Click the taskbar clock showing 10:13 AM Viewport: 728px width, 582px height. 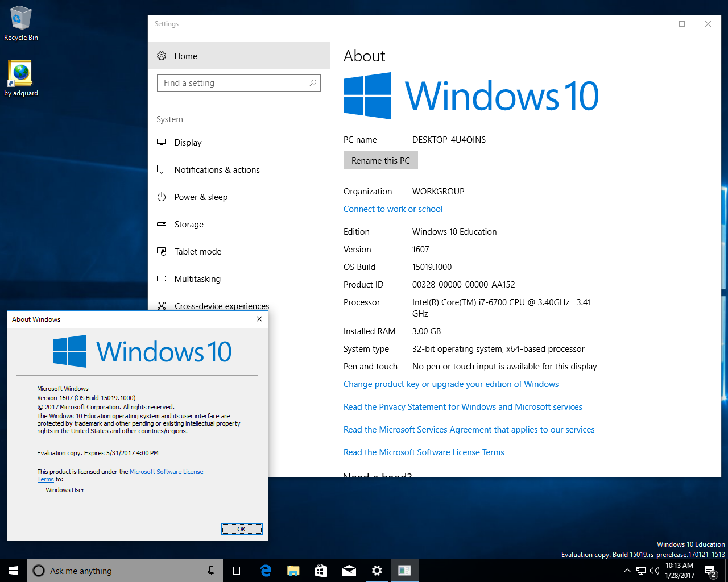(x=680, y=571)
